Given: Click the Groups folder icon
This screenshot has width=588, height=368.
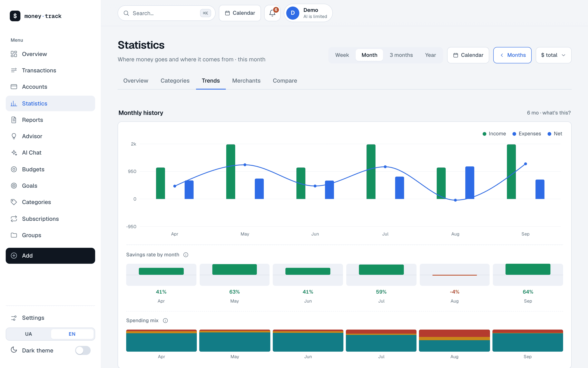Looking at the screenshot, I should 14,235.
